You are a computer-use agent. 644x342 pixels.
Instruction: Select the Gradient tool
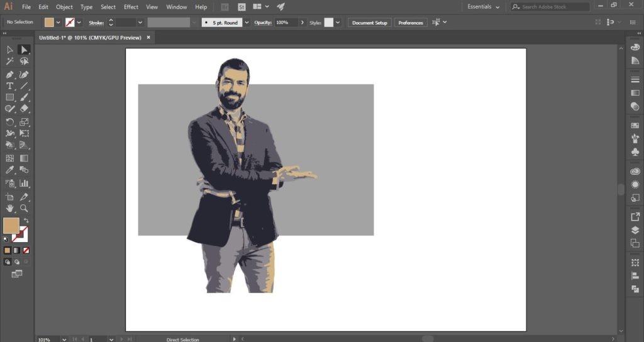pyautogui.click(x=24, y=158)
